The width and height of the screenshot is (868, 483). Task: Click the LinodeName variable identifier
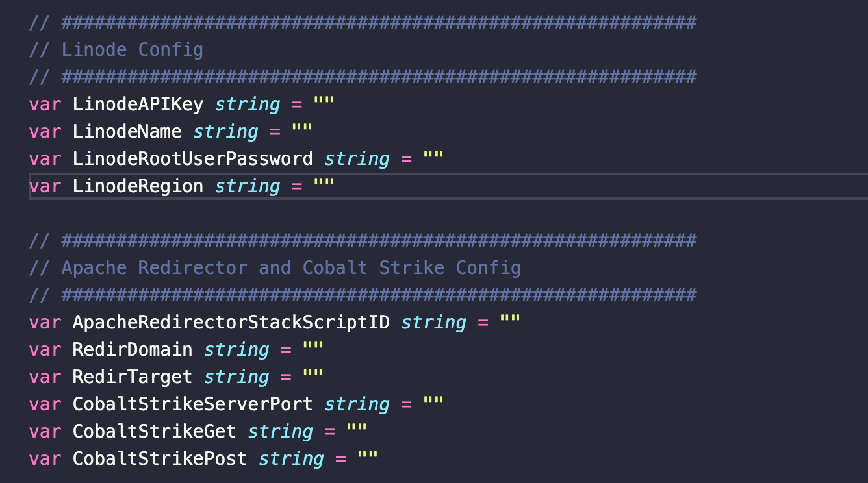coord(127,132)
